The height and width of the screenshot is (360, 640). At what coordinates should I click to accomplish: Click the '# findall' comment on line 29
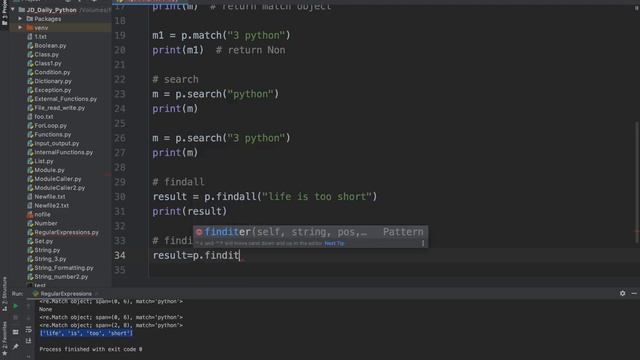pos(178,182)
